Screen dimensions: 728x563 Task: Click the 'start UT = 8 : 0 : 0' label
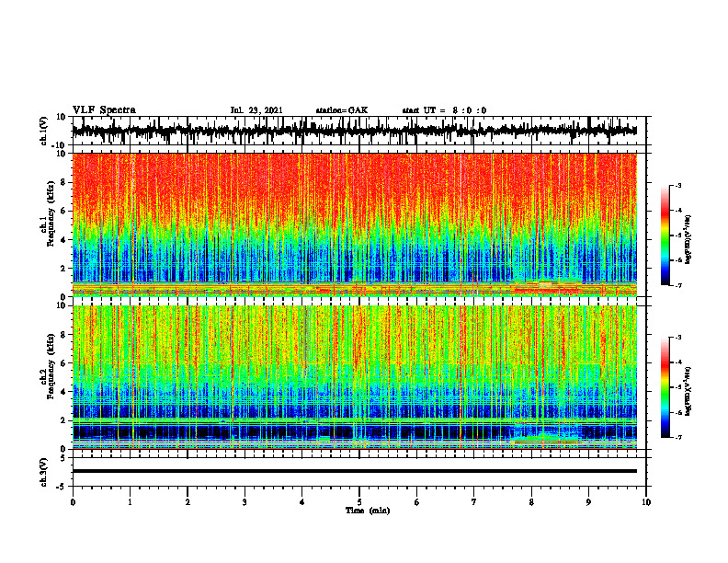tap(444, 110)
